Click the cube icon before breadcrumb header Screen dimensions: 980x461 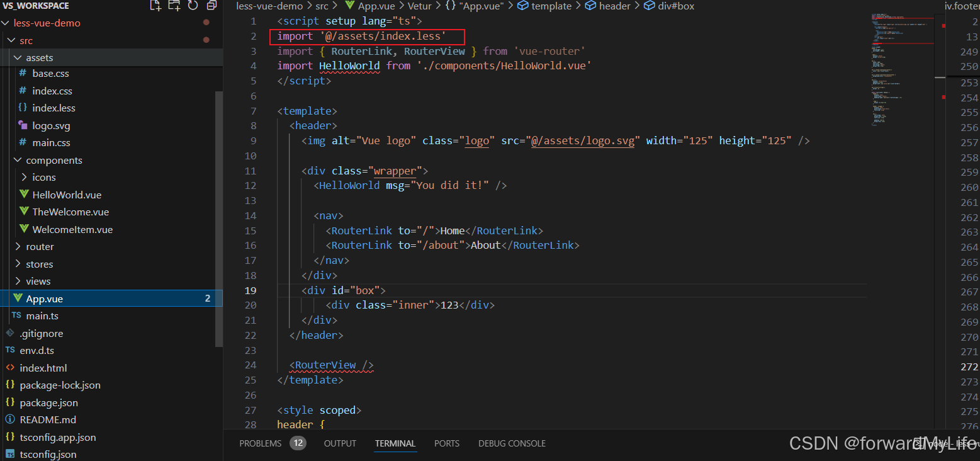[x=590, y=6]
